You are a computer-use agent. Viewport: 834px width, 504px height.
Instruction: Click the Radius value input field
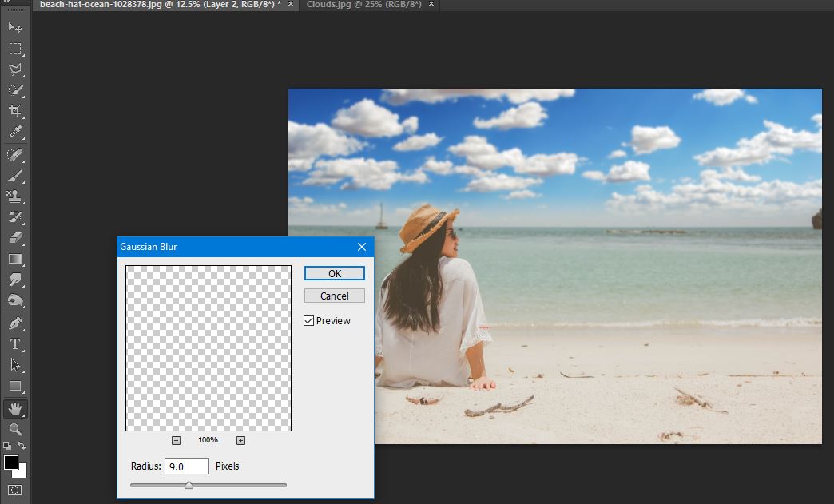click(187, 466)
